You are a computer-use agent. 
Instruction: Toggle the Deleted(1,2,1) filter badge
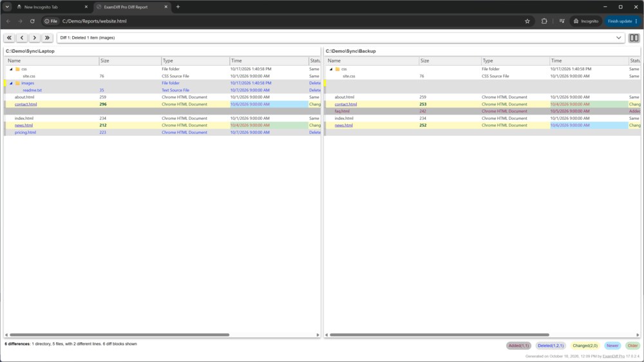tap(551, 346)
